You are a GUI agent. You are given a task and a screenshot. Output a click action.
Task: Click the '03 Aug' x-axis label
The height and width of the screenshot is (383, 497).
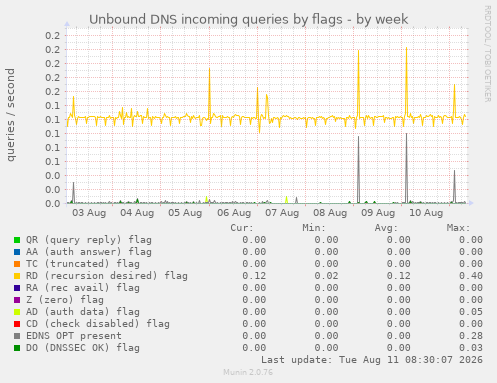89,213
